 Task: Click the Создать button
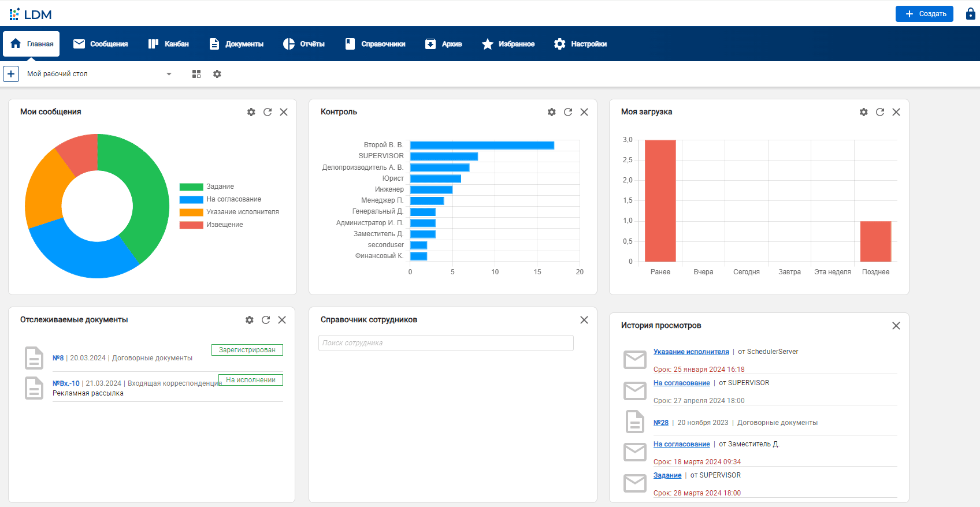[x=925, y=14]
